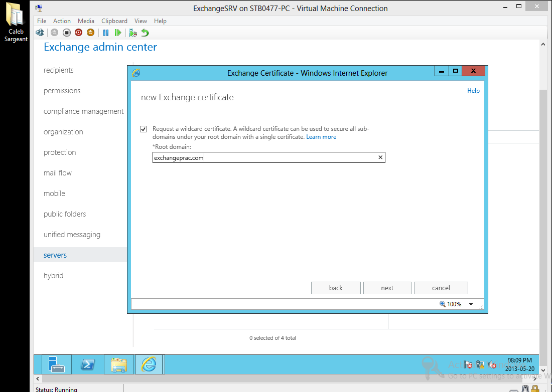Screen dimensions: 552x392
Task: Click the Action Center flag tray icon
Action: pos(468,364)
